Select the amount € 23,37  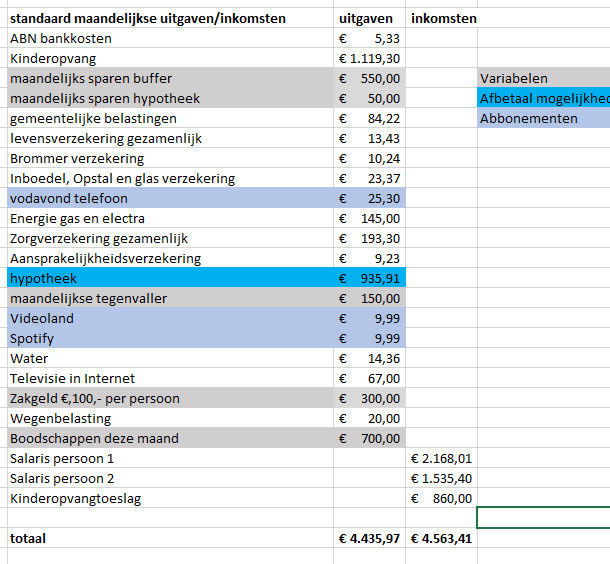(369, 179)
